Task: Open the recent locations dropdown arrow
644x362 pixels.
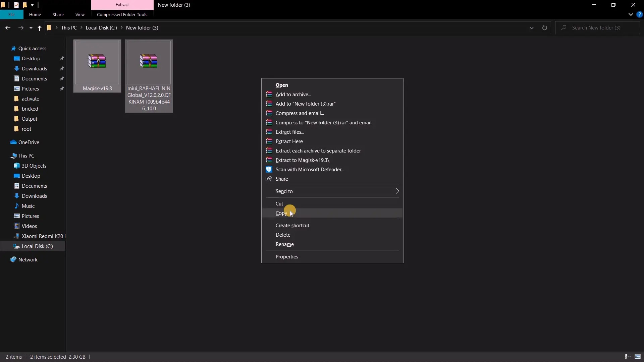Action: click(x=31, y=28)
